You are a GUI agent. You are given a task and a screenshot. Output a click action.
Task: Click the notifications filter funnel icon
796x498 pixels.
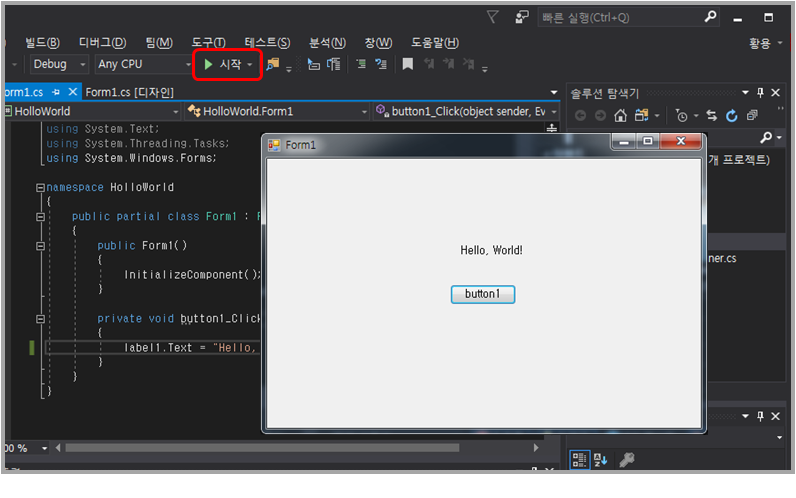492,17
